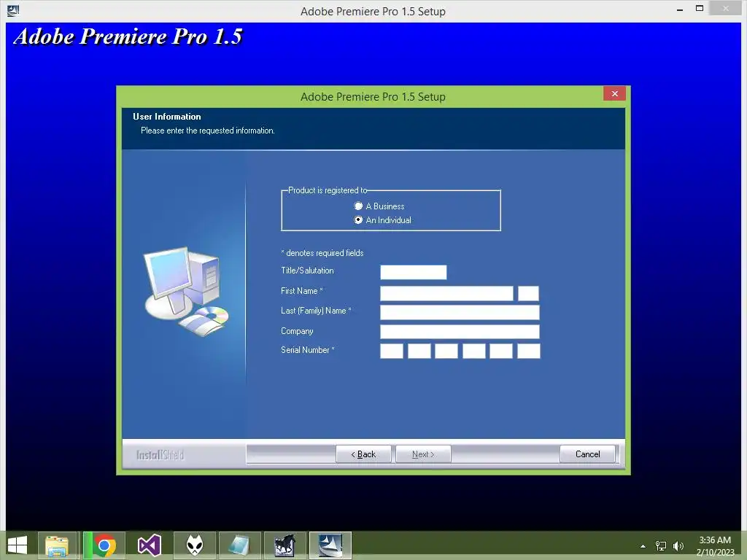The width and height of the screenshot is (747, 560).
Task: Close the inner setup dialog
Action: point(614,94)
